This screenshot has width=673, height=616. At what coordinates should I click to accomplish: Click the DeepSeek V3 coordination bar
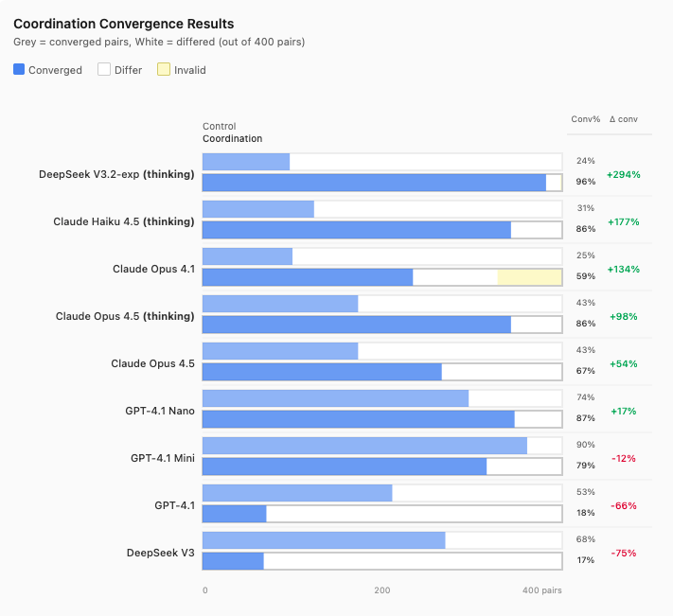233,561
